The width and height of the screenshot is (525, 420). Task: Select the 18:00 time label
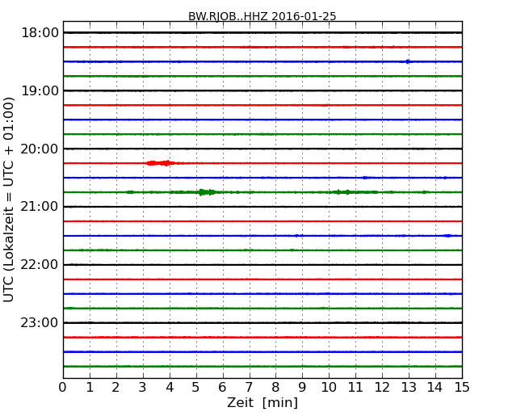coord(40,33)
